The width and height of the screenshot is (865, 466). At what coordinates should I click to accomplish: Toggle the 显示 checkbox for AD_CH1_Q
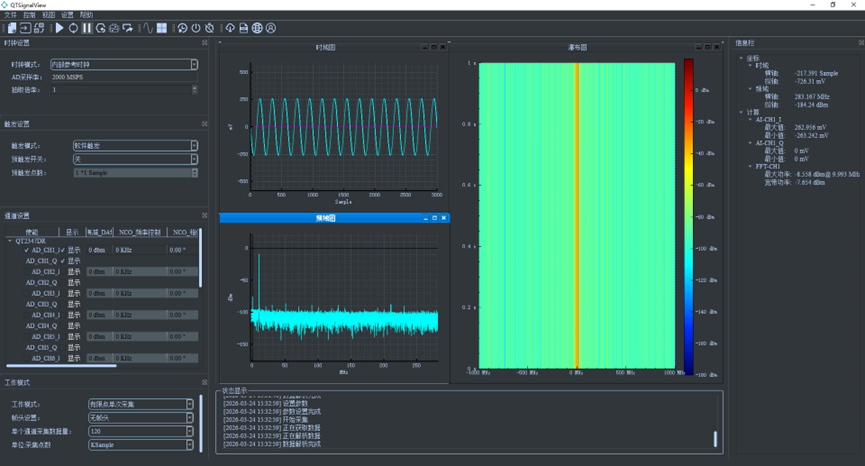point(62,261)
